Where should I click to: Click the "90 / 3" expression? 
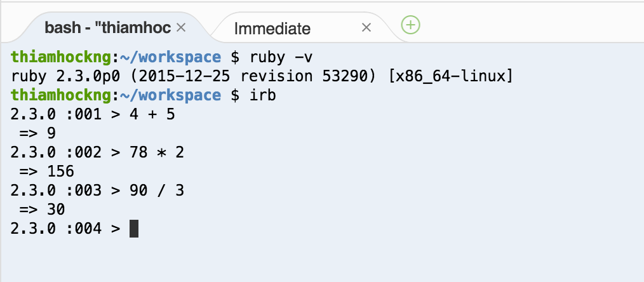tap(156, 191)
